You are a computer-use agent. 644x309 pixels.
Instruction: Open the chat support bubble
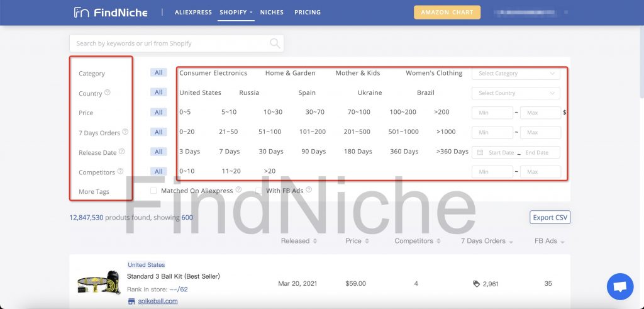coord(619,286)
